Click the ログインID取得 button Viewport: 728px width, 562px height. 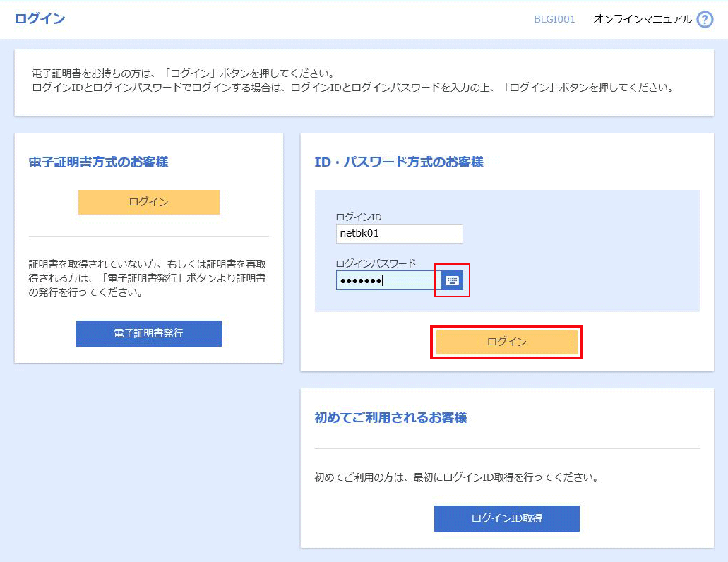click(506, 518)
